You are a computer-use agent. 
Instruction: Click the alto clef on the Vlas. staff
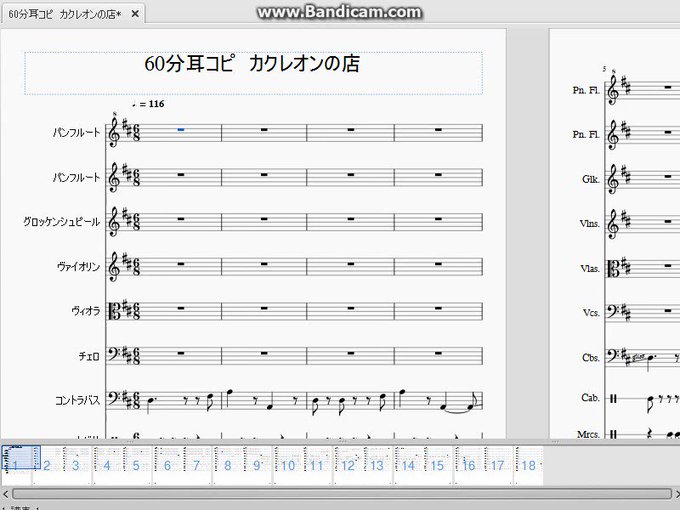[x=613, y=269]
